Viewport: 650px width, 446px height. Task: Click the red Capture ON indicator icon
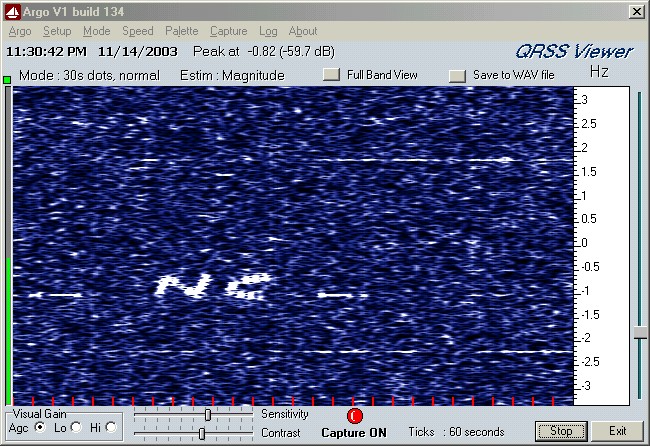tap(355, 416)
